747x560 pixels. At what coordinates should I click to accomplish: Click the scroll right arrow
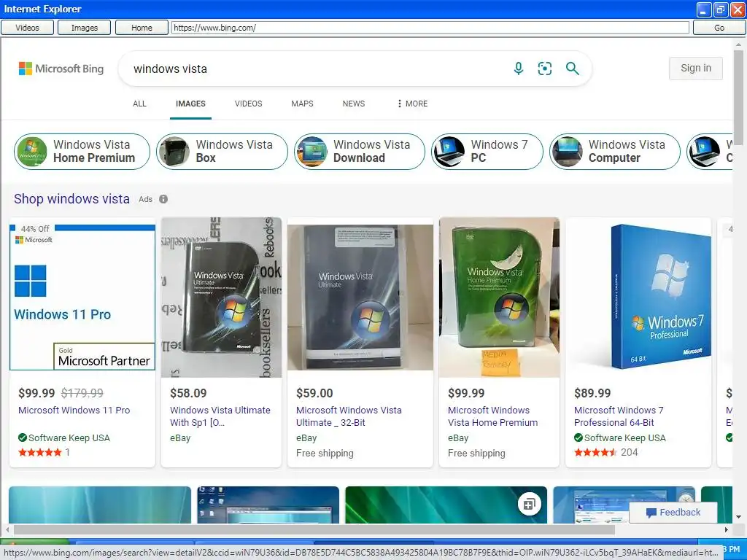click(726, 529)
